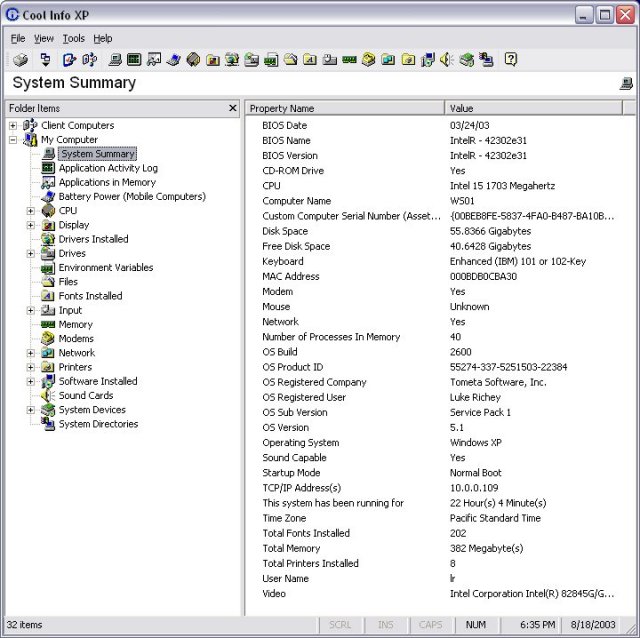Click the Input toolbar icon

[329, 60]
